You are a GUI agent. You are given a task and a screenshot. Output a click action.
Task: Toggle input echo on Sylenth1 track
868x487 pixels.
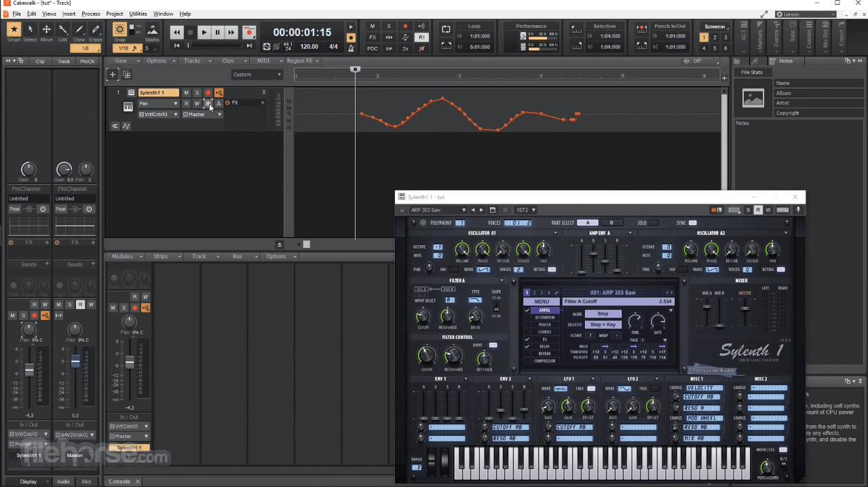click(x=219, y=92)
